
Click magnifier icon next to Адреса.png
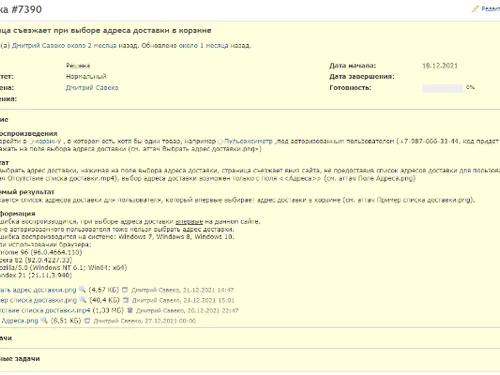tap(44, 321)
